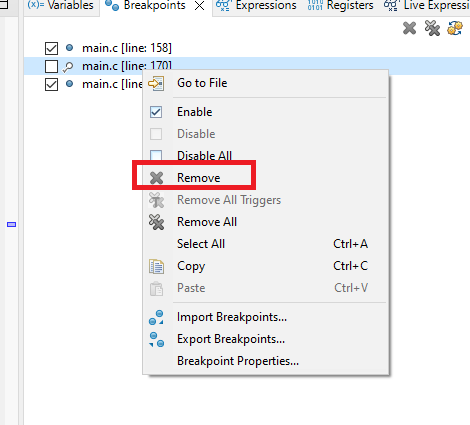Image resolution: width=470 pixels, height=425 pixels.
Task: Toggle the third main.c breakpoint checkbox
Action: point(51,84)
